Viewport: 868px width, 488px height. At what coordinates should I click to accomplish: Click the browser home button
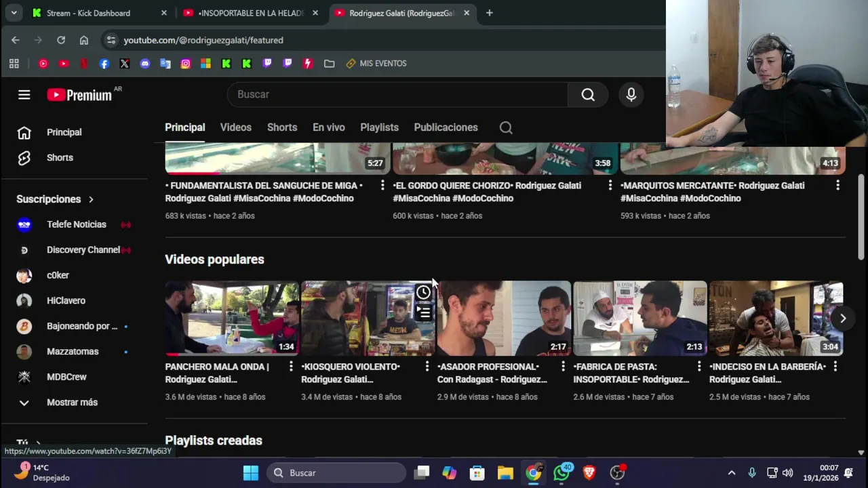84,40
